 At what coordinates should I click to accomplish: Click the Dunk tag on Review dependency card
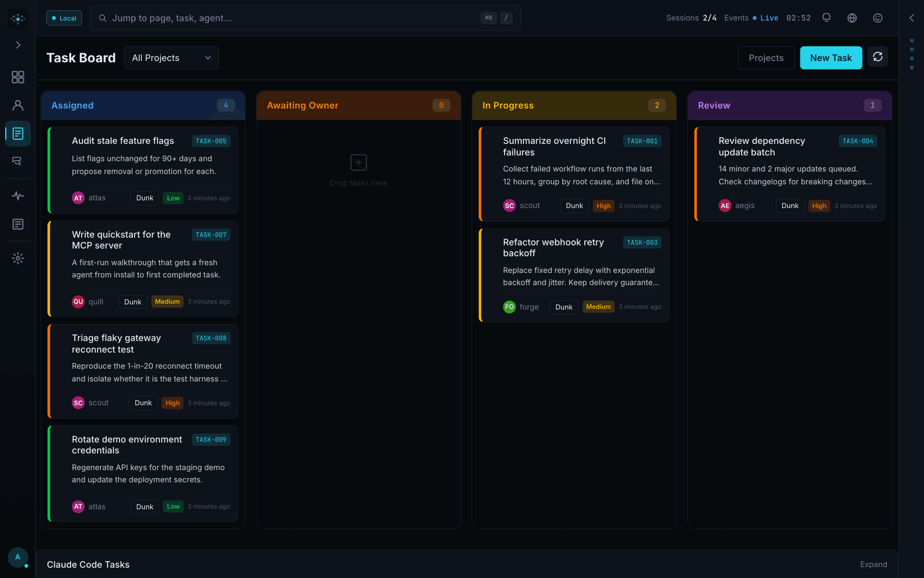click(x=789, y=206)
